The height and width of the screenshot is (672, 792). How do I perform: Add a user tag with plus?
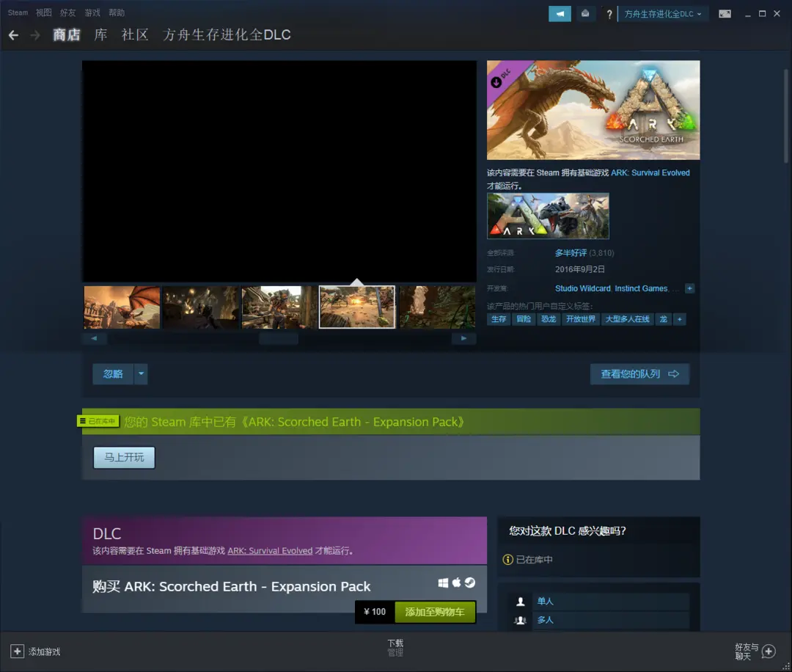coord(679,319)
